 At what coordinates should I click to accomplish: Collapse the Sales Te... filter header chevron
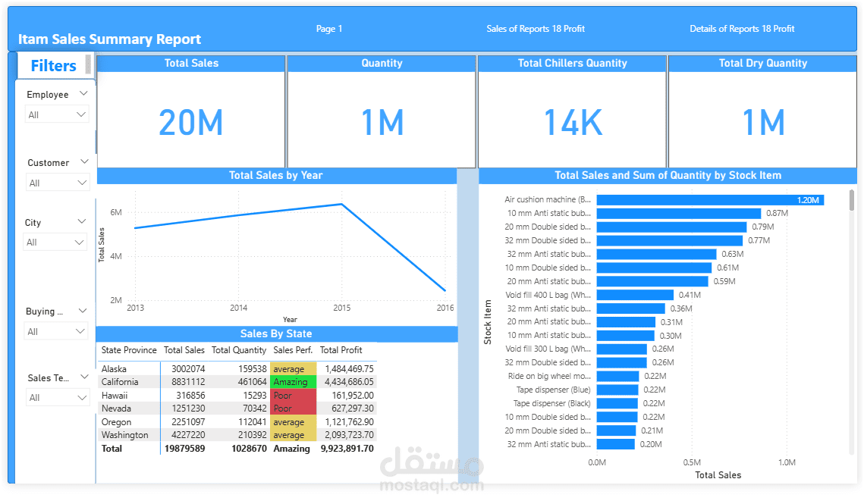click(84, 377)
